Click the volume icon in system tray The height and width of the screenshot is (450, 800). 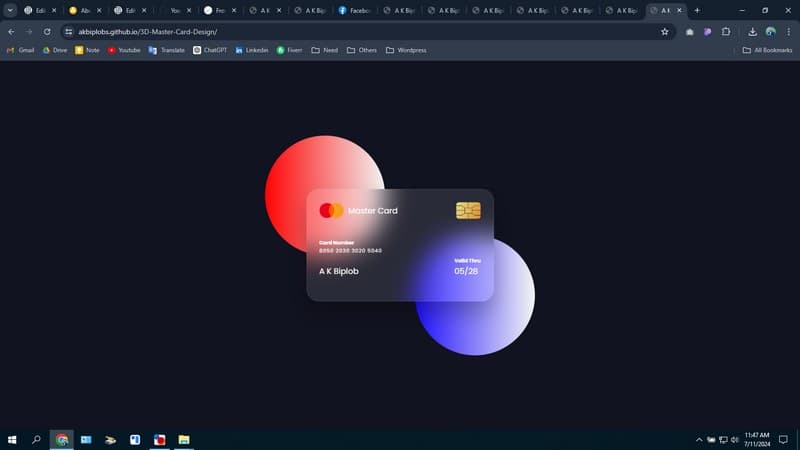click(735, 439)
